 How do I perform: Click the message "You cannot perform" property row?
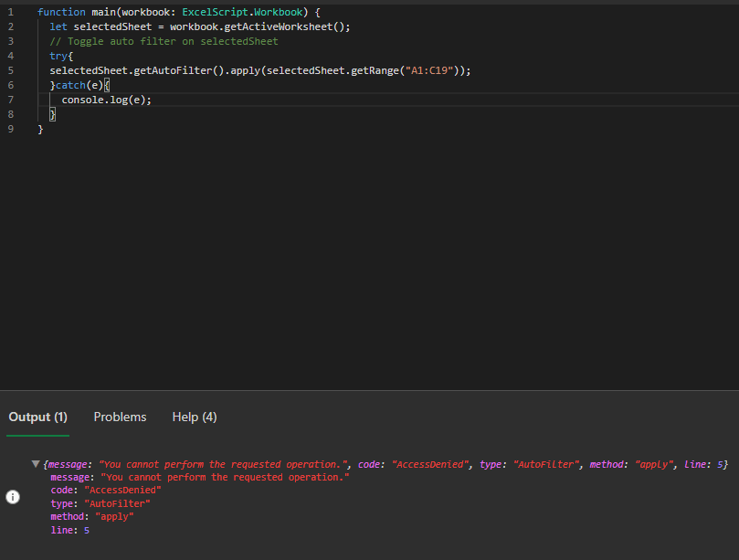tap(200, 477)
